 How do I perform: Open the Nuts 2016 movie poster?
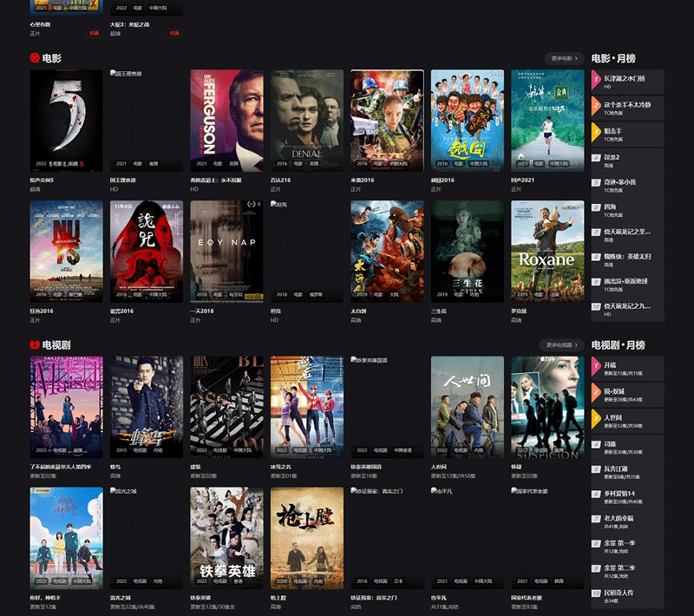click(x=67, y=252)
